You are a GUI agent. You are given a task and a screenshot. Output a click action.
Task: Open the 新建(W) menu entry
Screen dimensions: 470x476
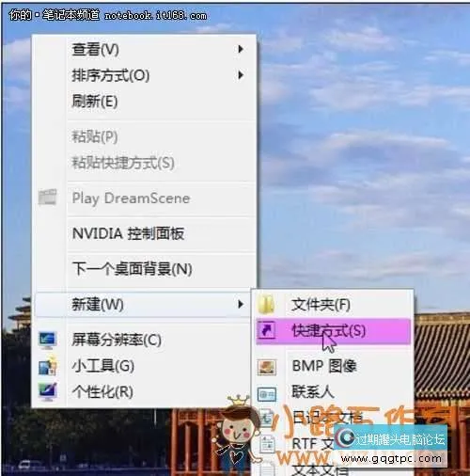tap(144, 305)
